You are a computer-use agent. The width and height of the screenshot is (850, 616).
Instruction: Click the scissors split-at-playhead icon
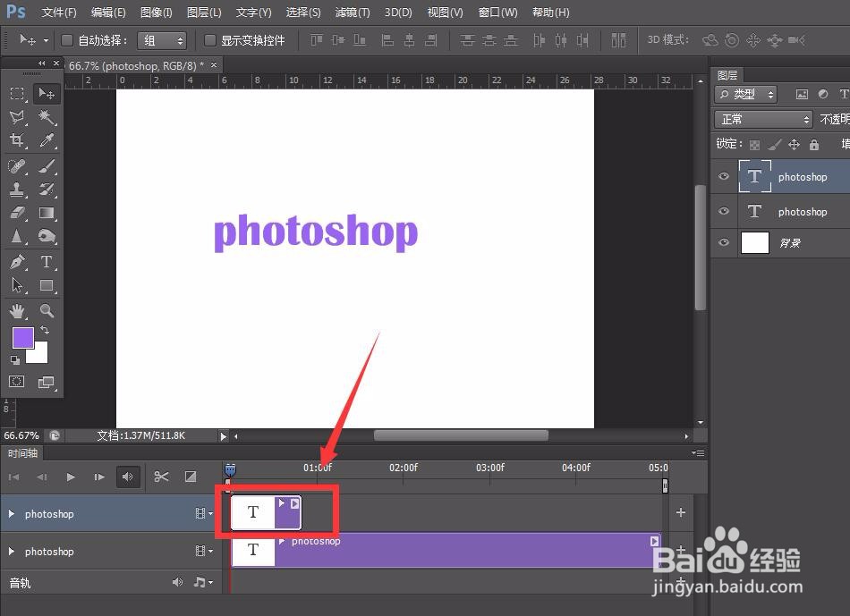coord(161,477)
